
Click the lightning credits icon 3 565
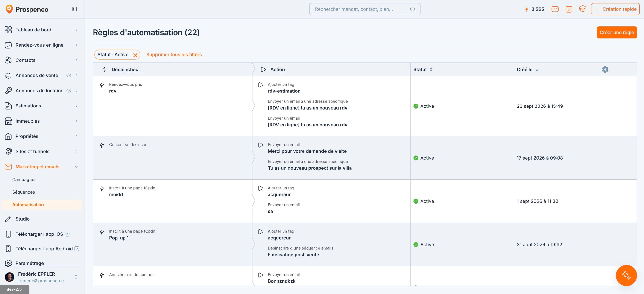tap(527, 9)
